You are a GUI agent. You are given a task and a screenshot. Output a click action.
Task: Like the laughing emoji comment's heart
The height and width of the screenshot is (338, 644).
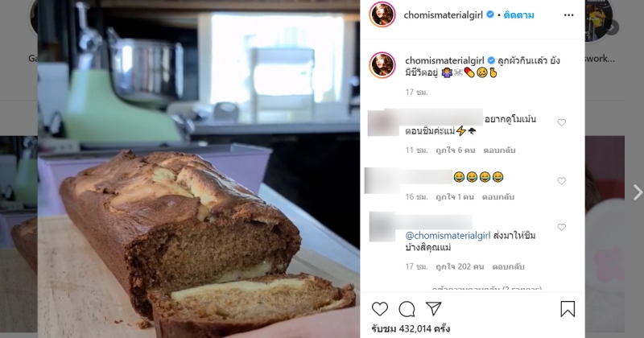click(561, 181)
